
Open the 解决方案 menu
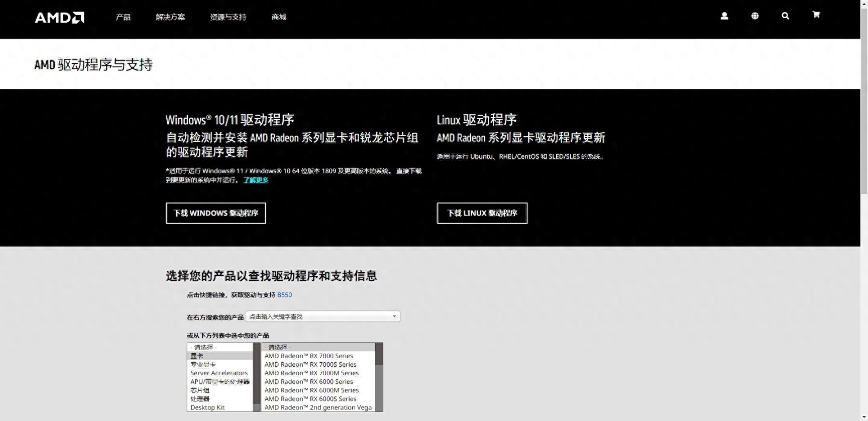point(170,17)
